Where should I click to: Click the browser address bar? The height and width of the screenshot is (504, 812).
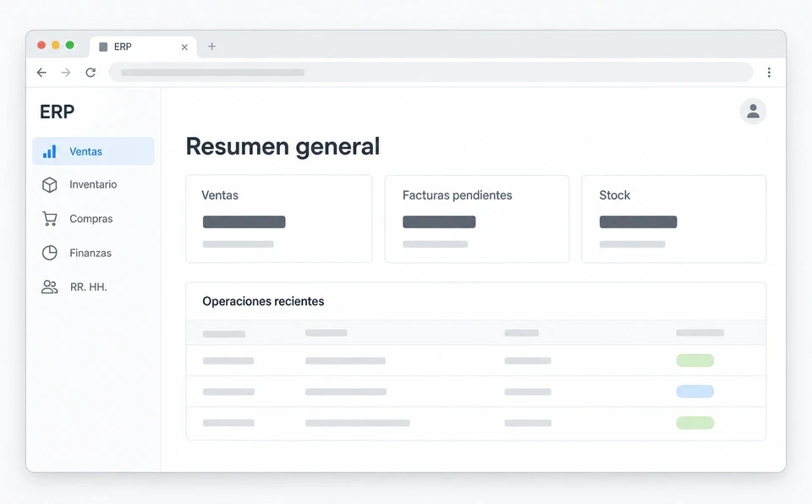431,73
